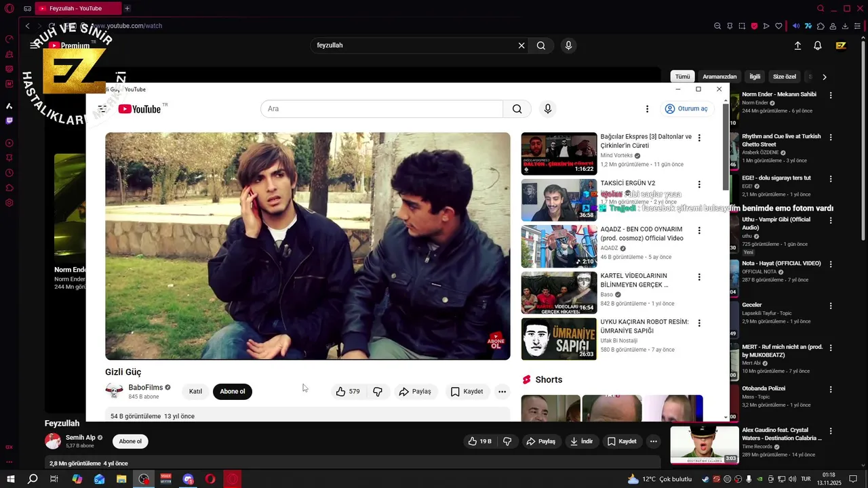Open Opera downloads icon
Image resolution: width=868 pixels, height=488 pixels.
point(846,26)
